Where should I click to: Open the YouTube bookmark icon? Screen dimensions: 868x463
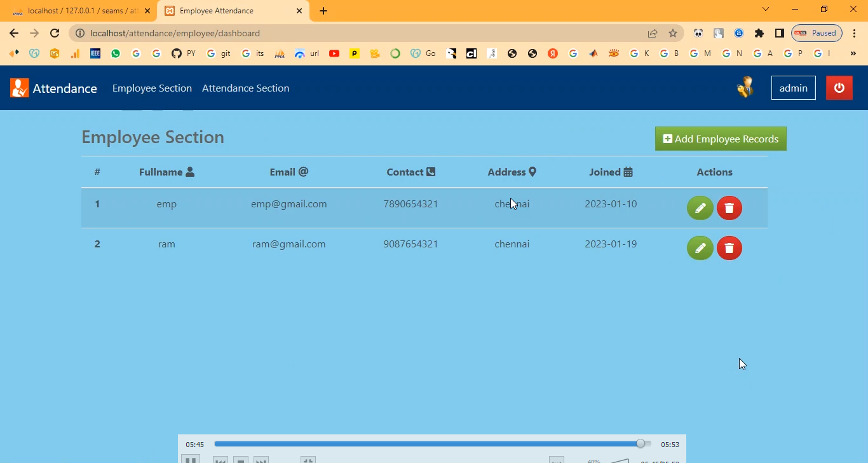pos(334,53)
